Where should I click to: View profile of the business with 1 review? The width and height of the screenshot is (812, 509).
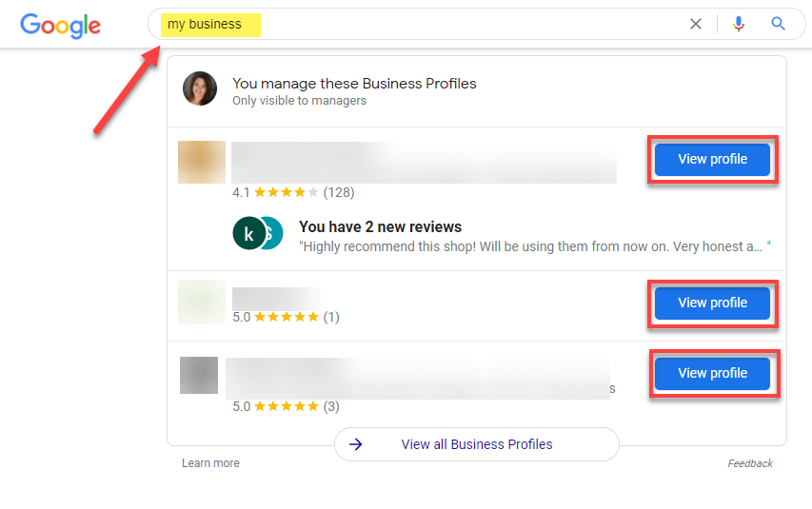[x=712, y=303]
